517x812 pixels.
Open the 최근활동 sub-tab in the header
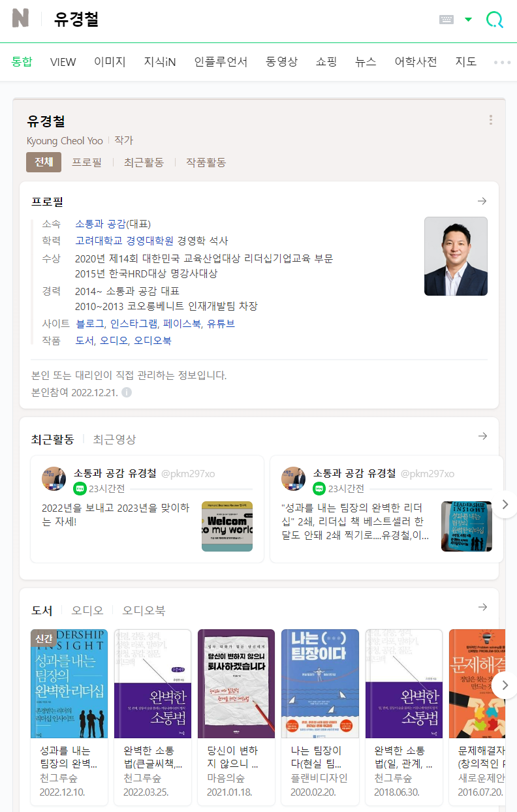coord(144,162)
